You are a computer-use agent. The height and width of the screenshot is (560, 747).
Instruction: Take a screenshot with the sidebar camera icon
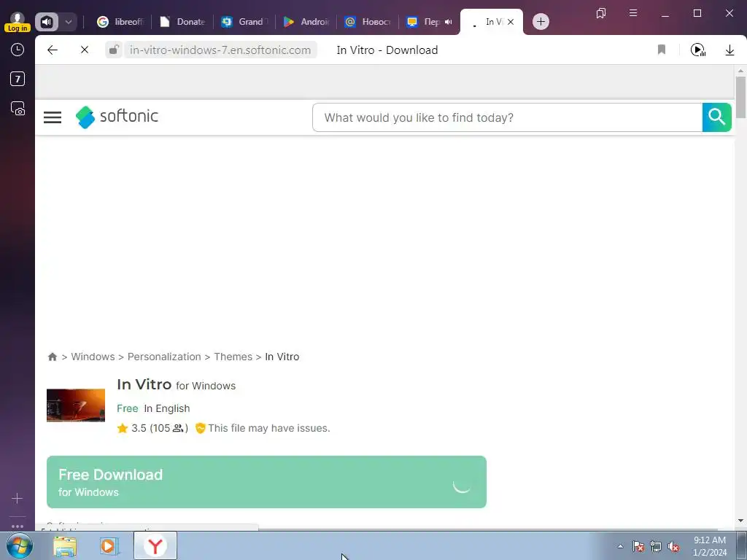click(18, 109)
